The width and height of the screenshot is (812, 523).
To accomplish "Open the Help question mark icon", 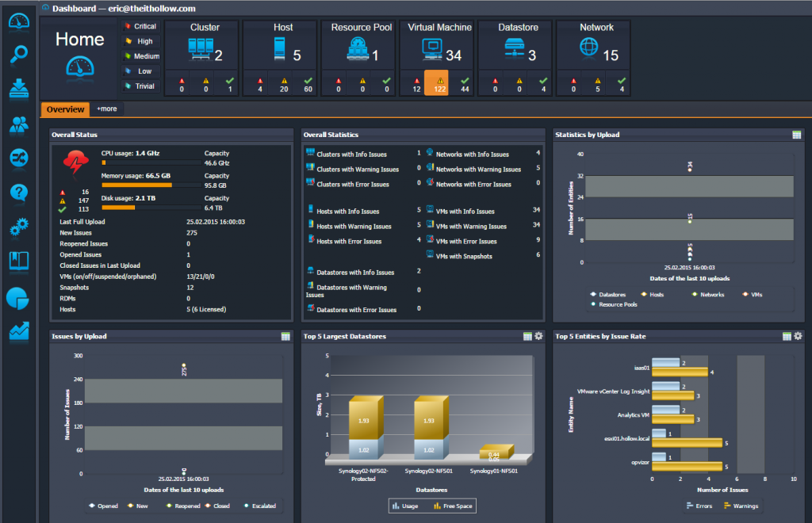I will click(x=17, y=193).
